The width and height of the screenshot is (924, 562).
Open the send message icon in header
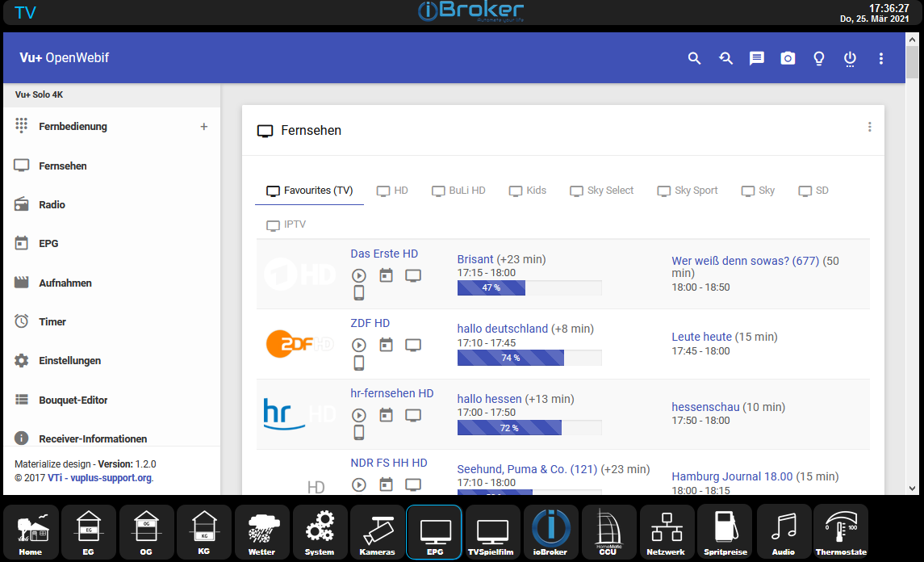point(757,58)
